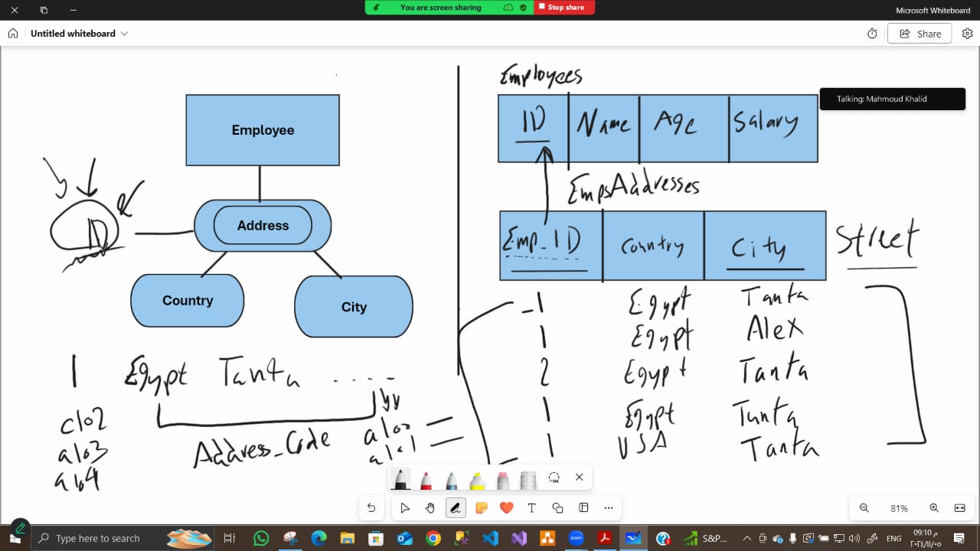Open more toolbar options ellipsis
This screenshot has height=551, width=980.
[609, 507]
